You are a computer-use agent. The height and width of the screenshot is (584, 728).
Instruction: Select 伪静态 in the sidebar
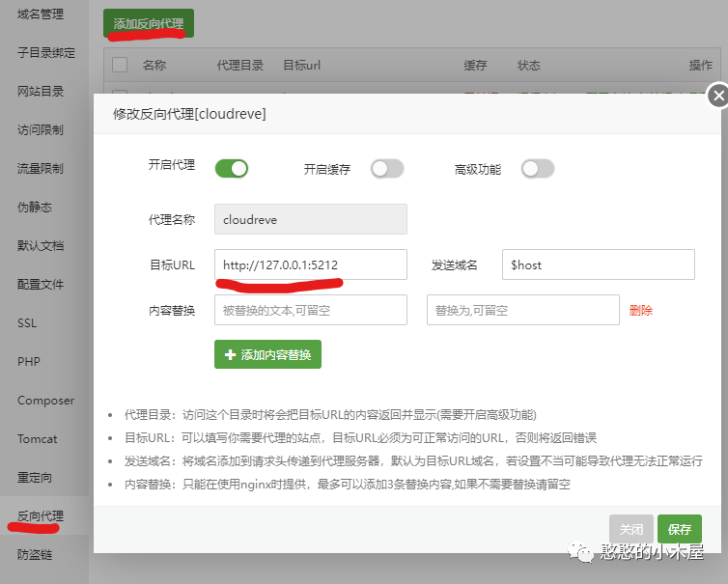(35, 207)
